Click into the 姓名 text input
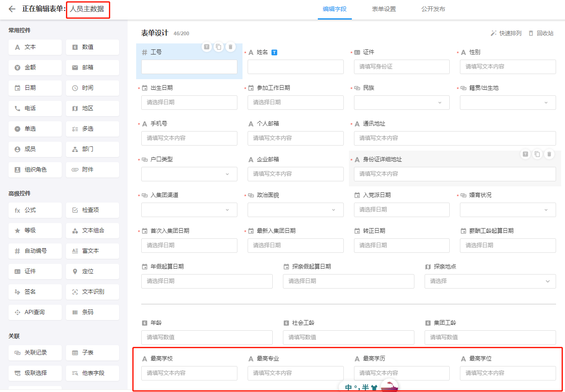The image size is (565, 392). coord(295,67)
